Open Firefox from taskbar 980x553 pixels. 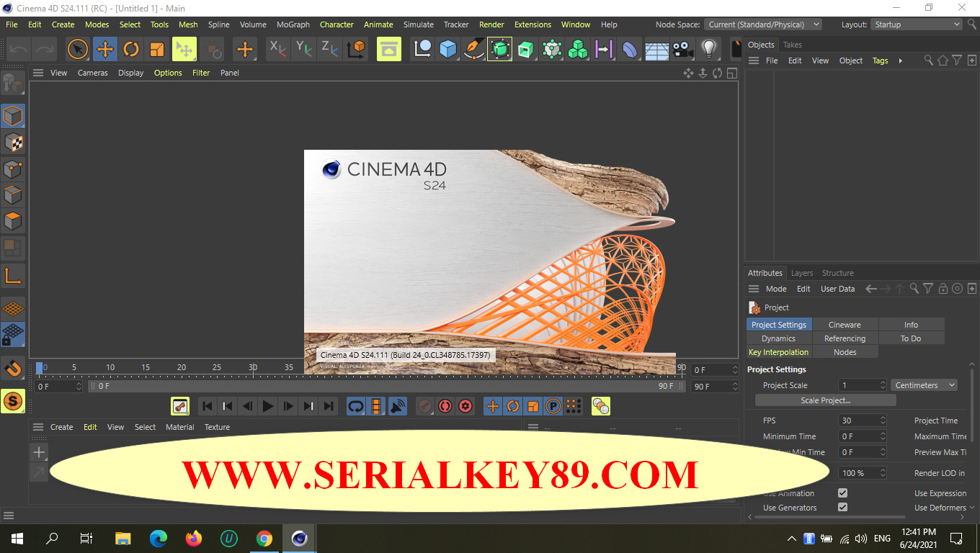(194, 538)
